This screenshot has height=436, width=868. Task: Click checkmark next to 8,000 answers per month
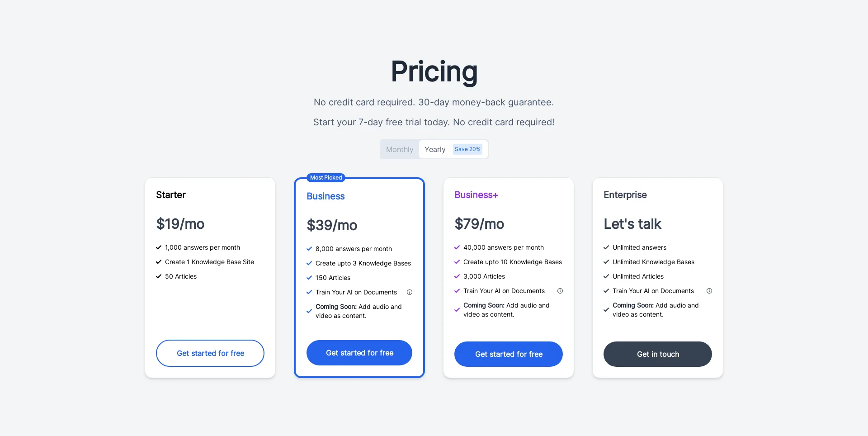(309, 249)
